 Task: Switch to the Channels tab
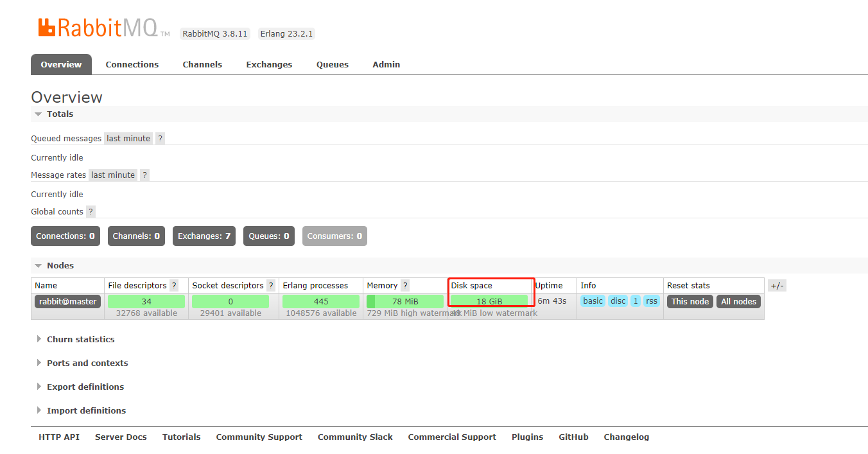[x=202, y=65]
